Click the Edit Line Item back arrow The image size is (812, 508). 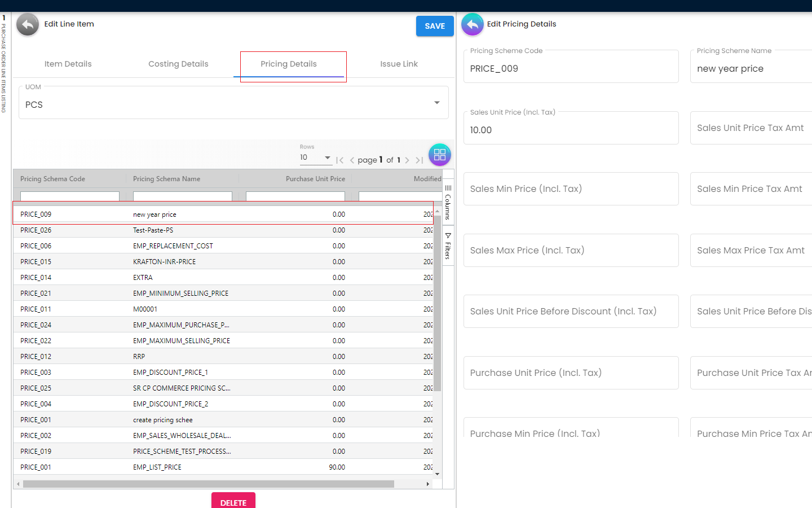coord(28,25)
